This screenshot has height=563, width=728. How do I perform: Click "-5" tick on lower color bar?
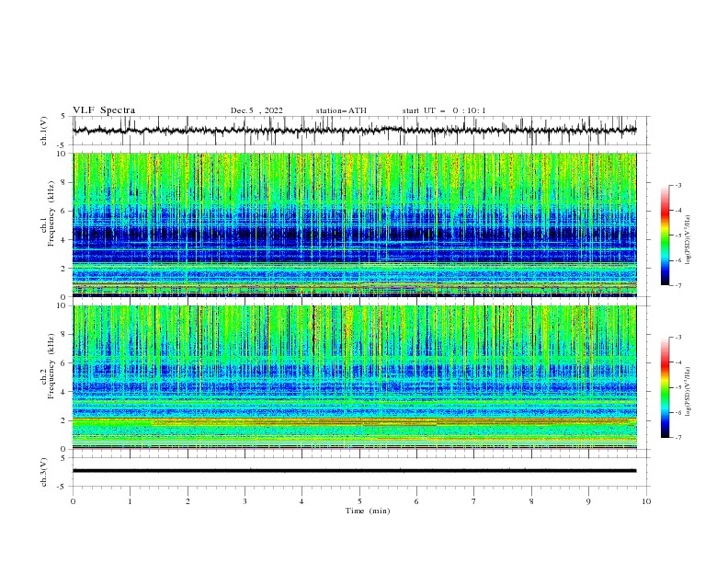677,387
